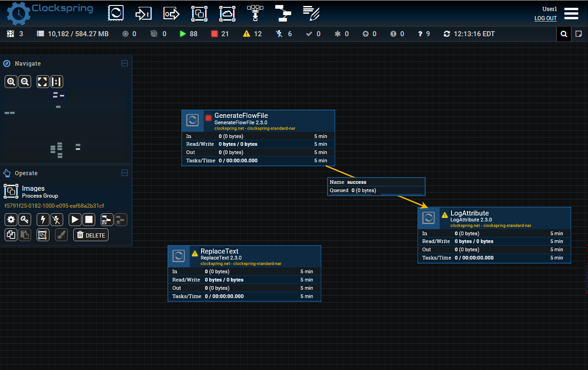The image size is (588, 370).
Task: Add an Input Port component
Action: point(143,13)
